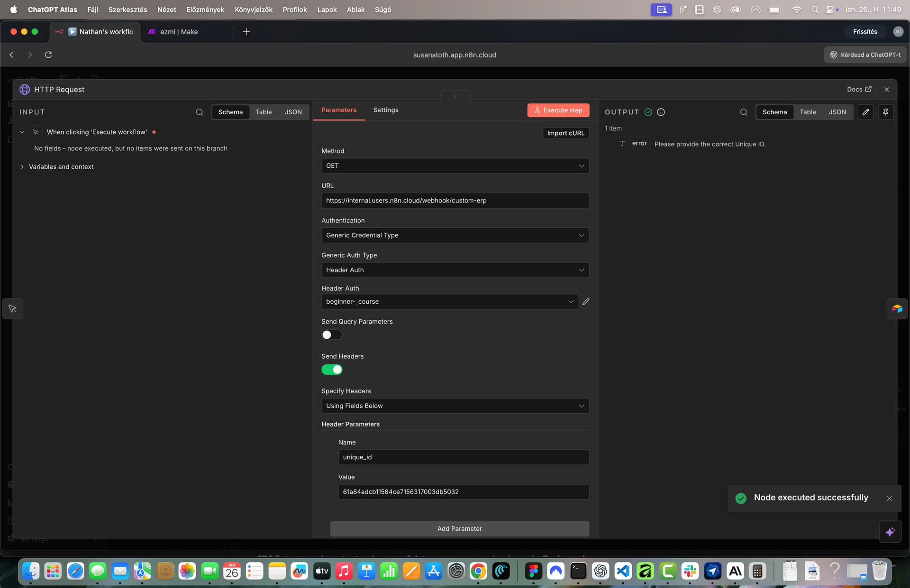This screenshot has height=588, width=910.
Task: Pin the output data
Action: point(885,112)
